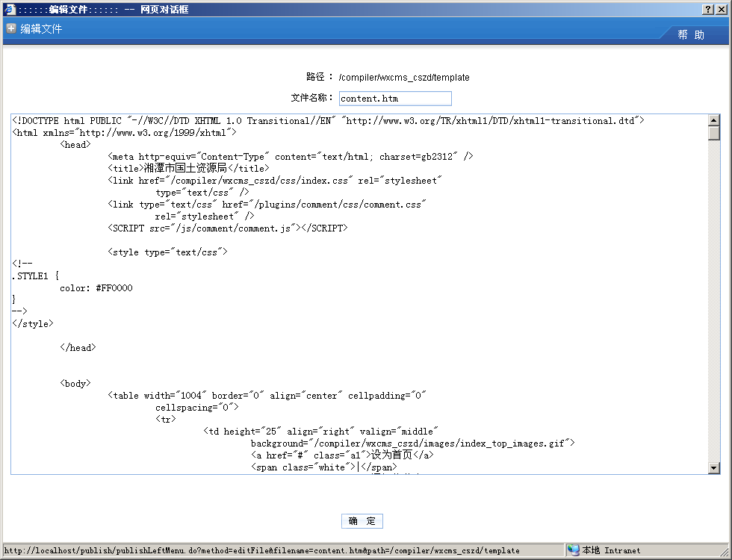Click the </head> closing tag line

tap(78, 347)
